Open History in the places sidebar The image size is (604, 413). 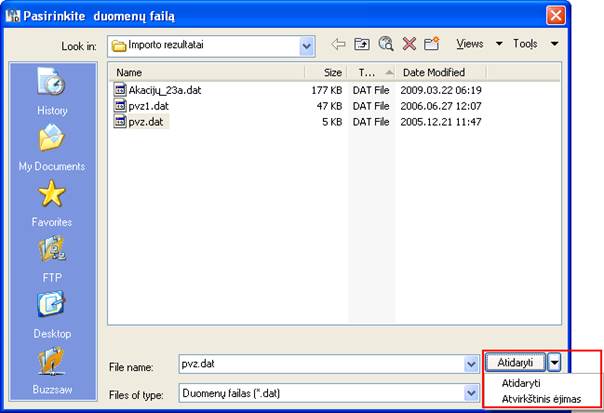click(51, 90)
